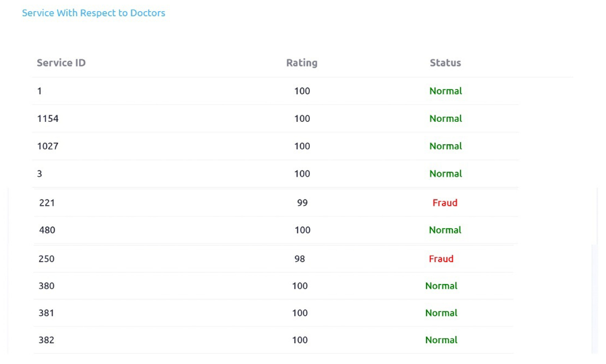The image size is (606, 364).
Task: Click Service ID 250 cell
Action: 46,259
